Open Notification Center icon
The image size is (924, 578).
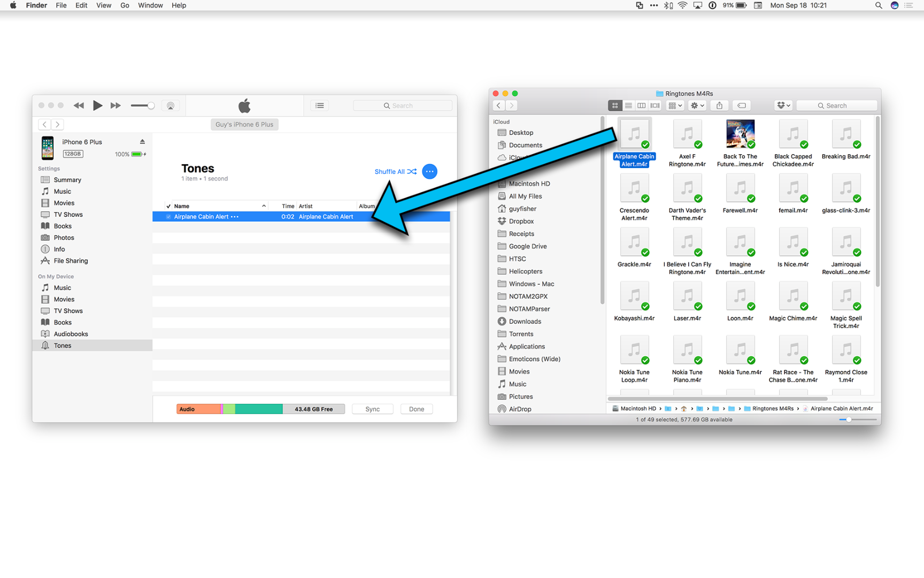click(x=908, y=5)
